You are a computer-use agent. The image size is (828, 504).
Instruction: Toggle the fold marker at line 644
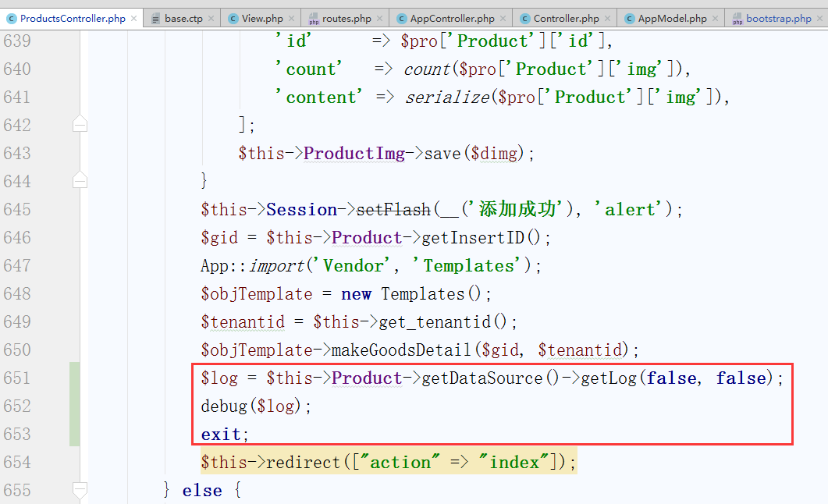[80, 181]
